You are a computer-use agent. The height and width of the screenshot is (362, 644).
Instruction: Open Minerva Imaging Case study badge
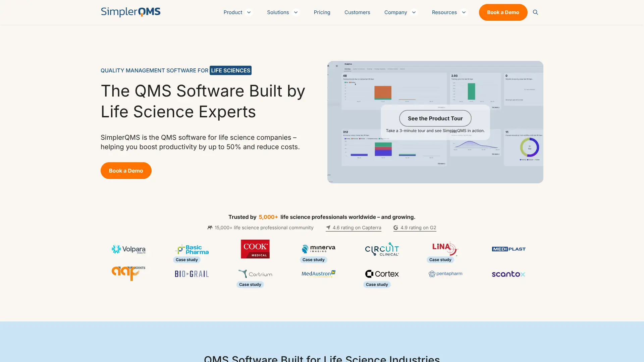click(313, 260)
